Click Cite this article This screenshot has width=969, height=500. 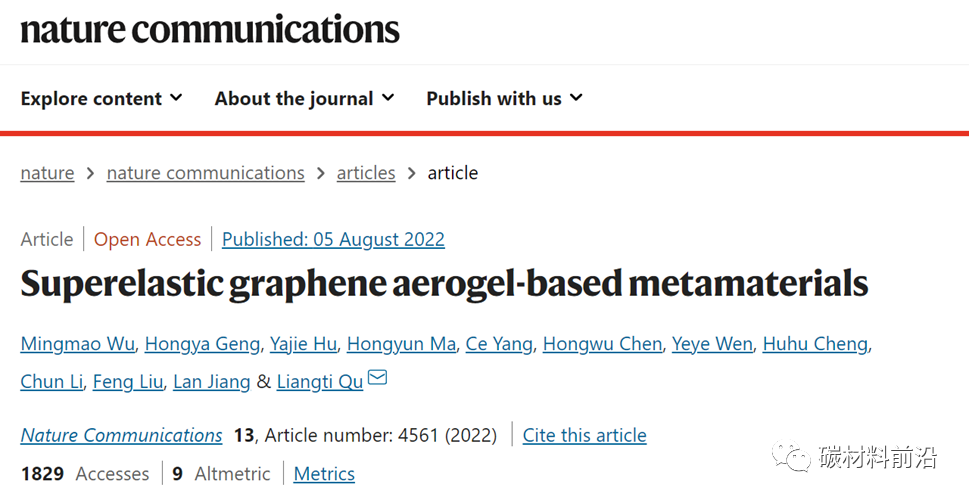click(584, 435)
